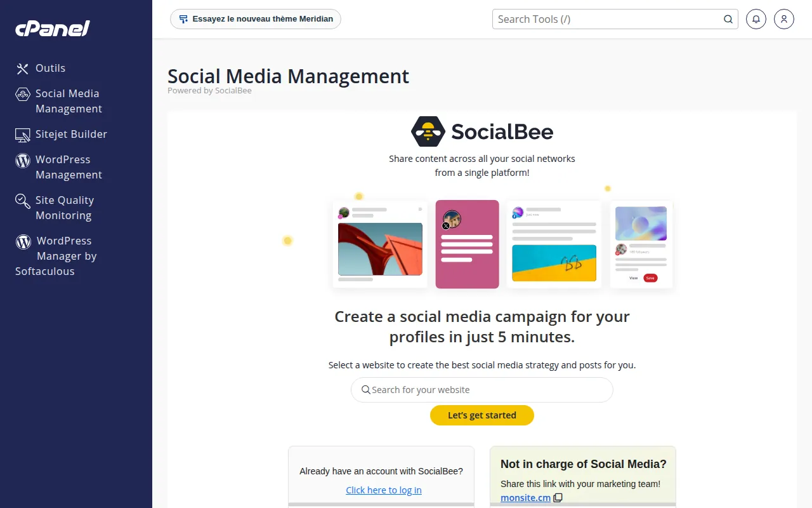This screenshot has width=812, height=508.
Task: Click the magnifier icon in website search
Action: coord(365,390)
